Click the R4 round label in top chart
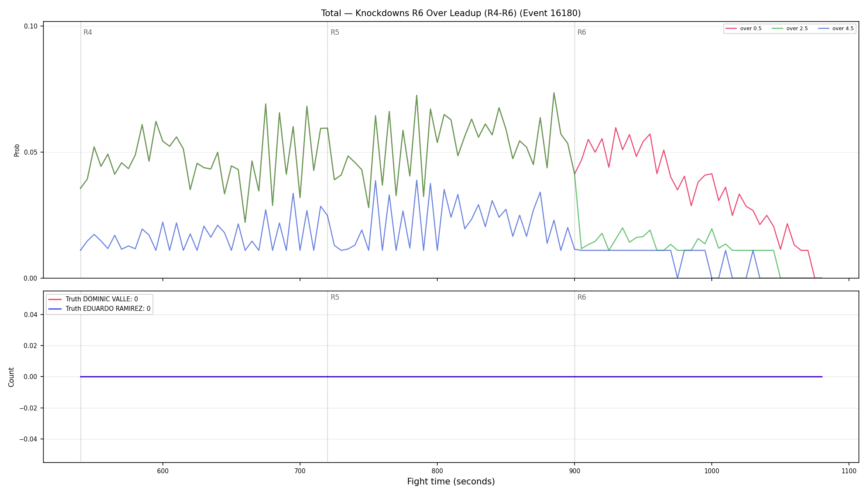Screen dimensions: 868x496 tap(88, 33)
